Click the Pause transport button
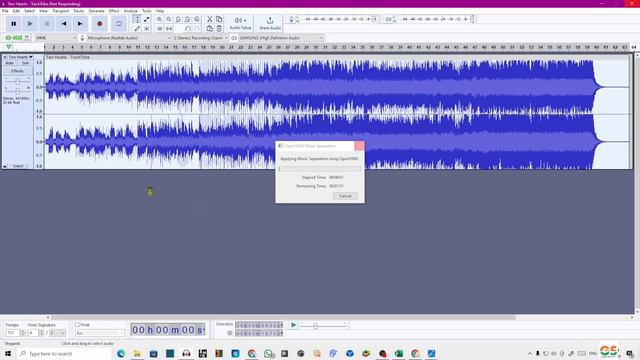The height and width of the screenshot is (360, 640). [13, 24]
